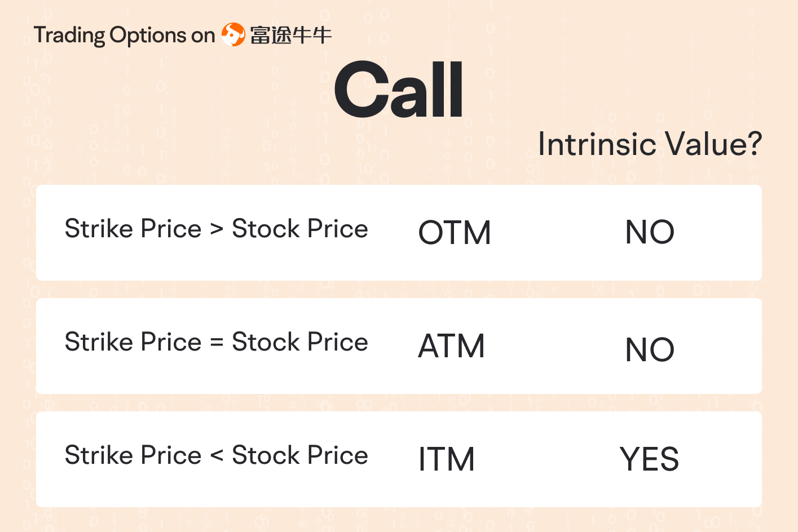Click the ITM label
This screenshot has width=798, height=532.
[x=446, y=459]
